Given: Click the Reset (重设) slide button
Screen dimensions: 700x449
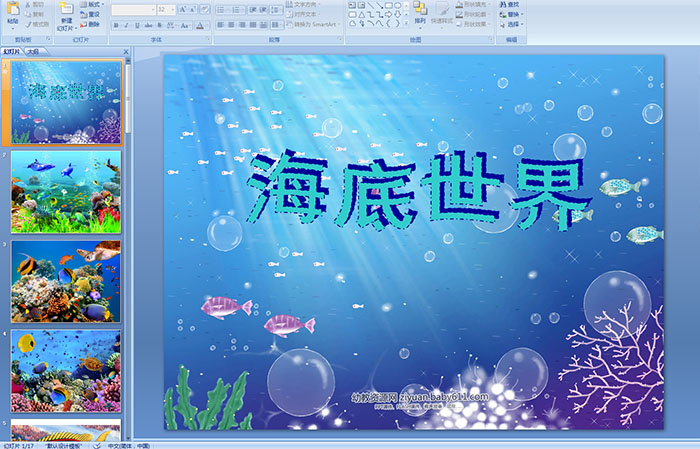Looking at the screenshot, I should click(x=91, y=15).
